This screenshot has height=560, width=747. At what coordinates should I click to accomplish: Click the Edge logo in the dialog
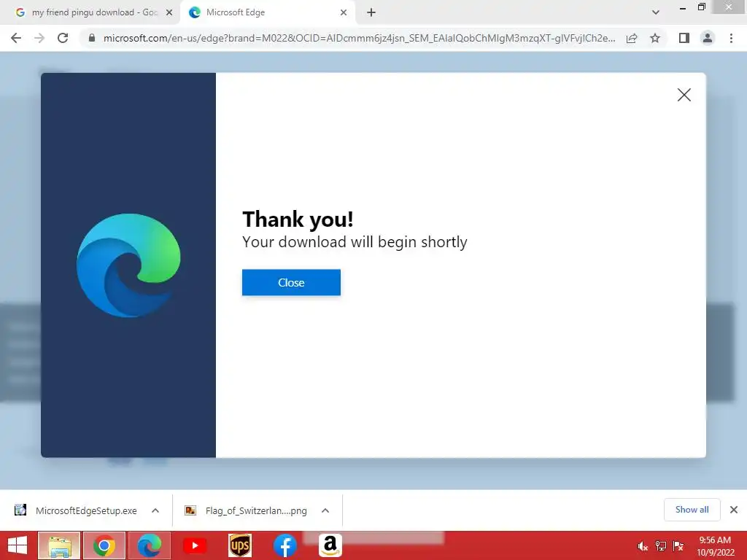pos(128,265)
